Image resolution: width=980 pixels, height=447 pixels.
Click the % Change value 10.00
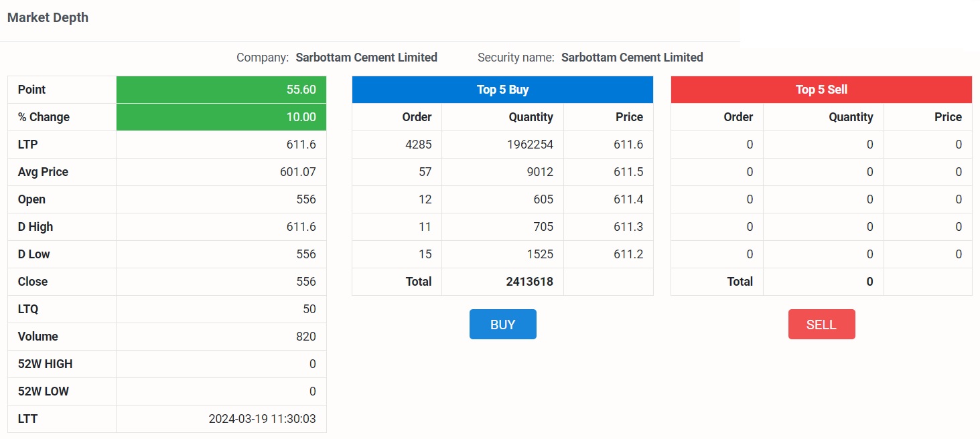coord(301,117)
